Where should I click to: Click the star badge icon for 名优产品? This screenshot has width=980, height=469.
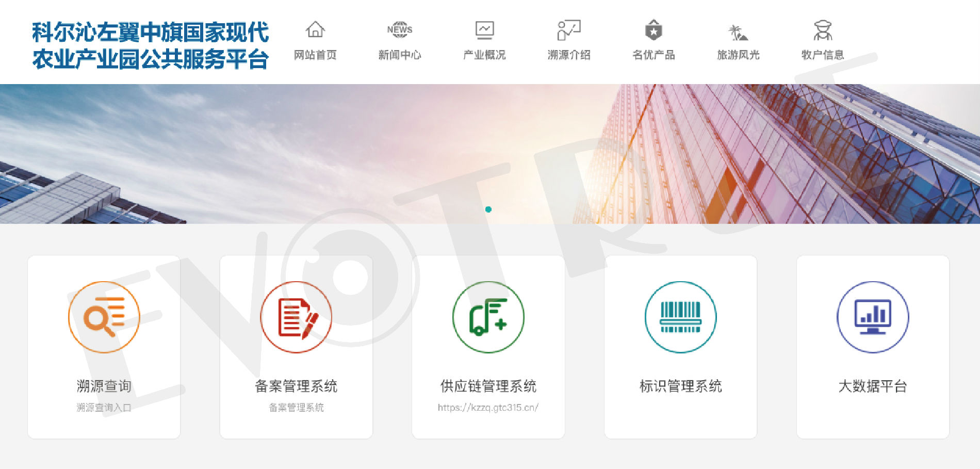[654, 30]
